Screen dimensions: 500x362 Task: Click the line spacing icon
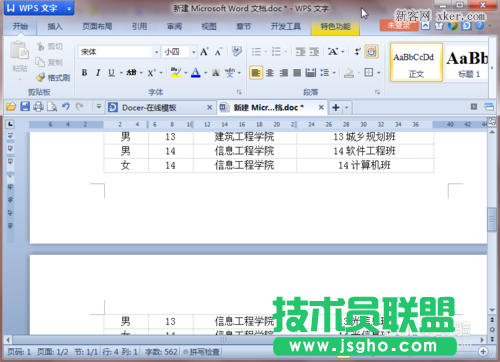click(x=324, y=72)
